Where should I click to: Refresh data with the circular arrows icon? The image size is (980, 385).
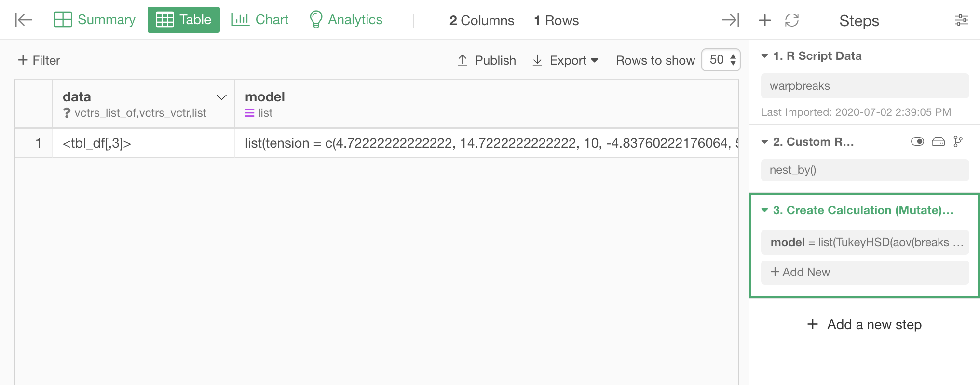(792, 20)
